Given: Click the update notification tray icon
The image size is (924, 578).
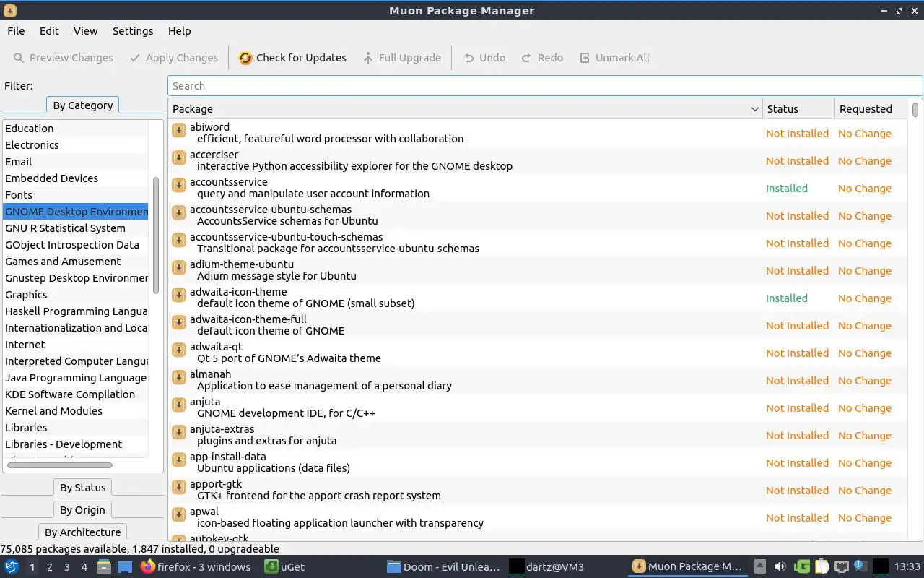Looking at the screenshot, I should pyautogui.click(x=860, y=566).
